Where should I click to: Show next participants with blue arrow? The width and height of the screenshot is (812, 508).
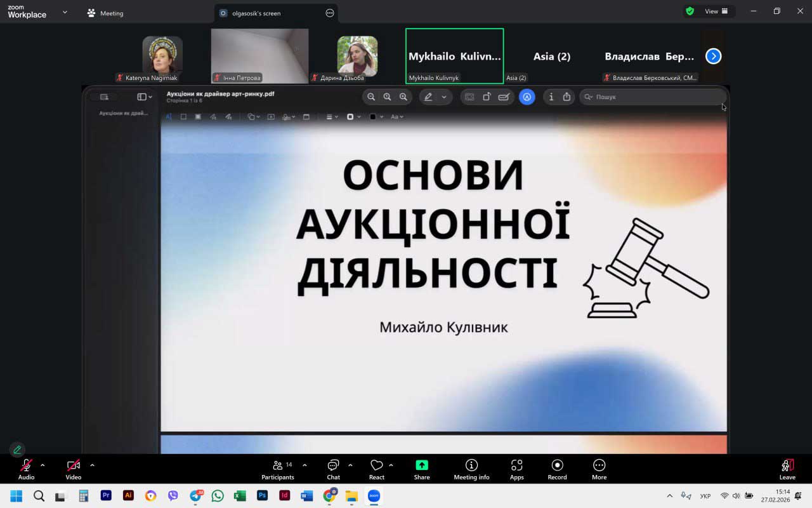pos(713,56)
